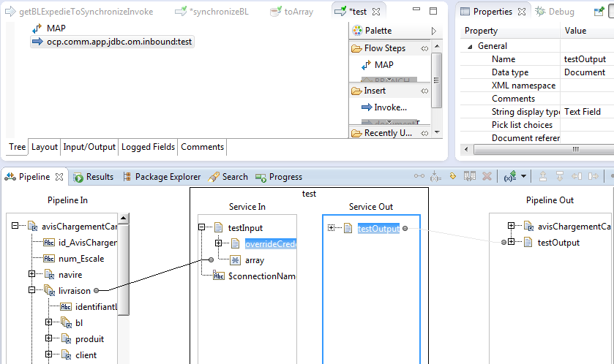
Task: Open the Search view tab
Action: coord(228,177)
